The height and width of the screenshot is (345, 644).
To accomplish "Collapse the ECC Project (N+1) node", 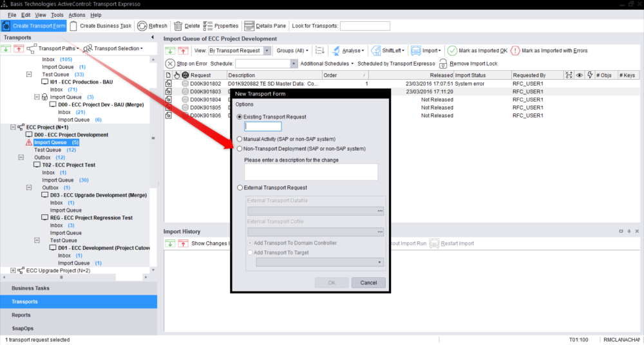I will coord(13,127).
